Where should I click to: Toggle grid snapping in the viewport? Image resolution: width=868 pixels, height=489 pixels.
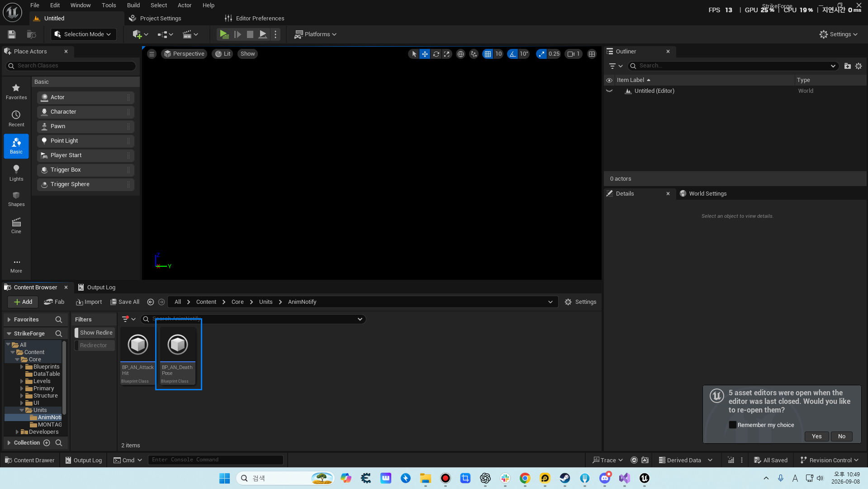coord(488,54)
